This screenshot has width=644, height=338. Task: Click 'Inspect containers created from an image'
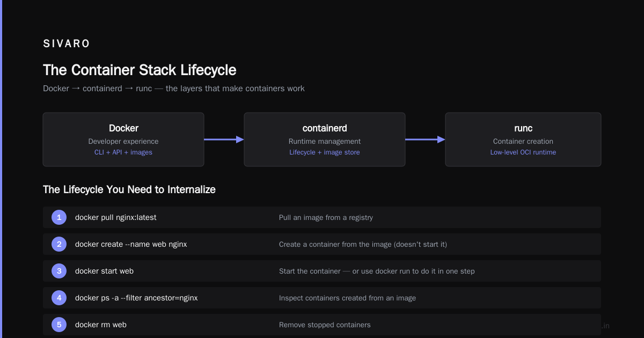(x=347, y=298)
